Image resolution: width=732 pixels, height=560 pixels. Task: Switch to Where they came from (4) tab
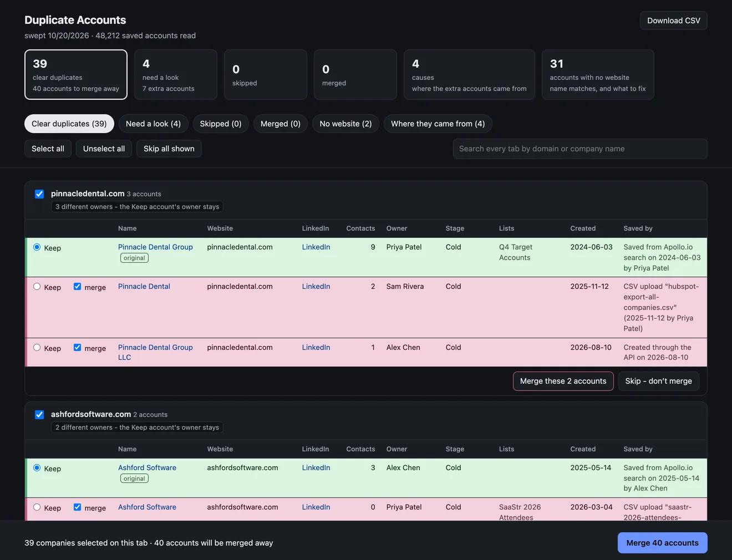(x=438, y=124)
